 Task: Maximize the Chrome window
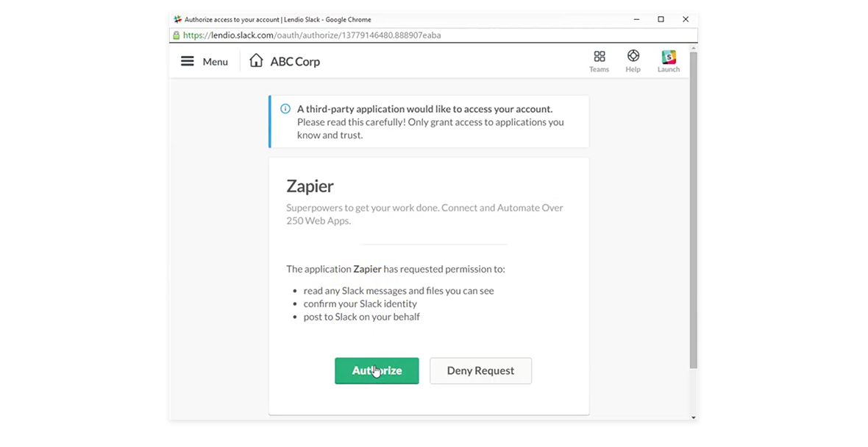[661, 19]
